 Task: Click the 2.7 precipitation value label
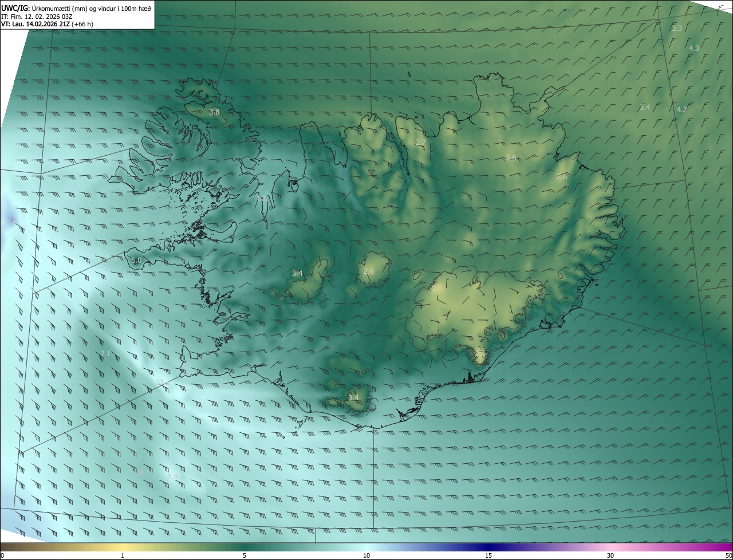420,142
